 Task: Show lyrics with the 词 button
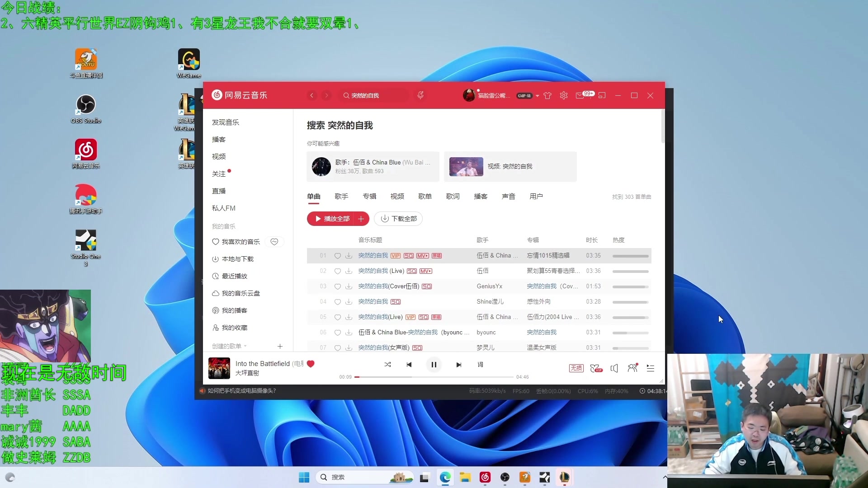point(480,365)
